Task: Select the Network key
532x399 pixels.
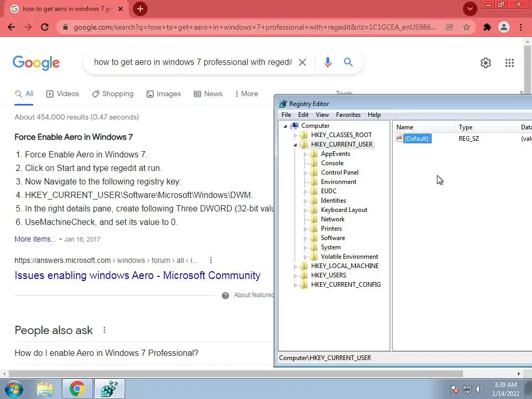Action: click(332, 219)
